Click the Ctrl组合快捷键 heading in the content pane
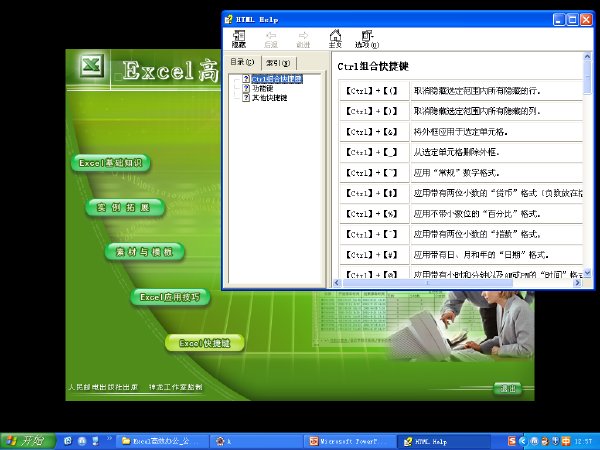This screenshot has height=450, width=600. 373,67
